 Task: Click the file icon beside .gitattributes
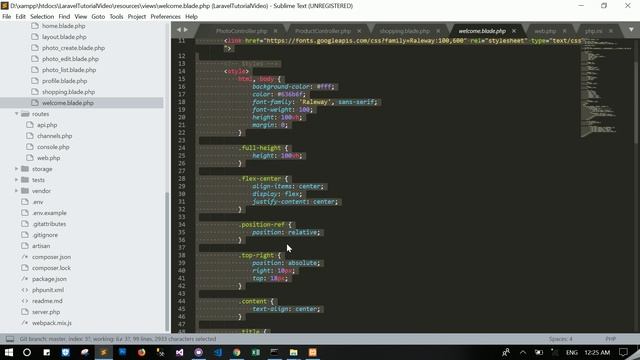(x=25, y=224)
